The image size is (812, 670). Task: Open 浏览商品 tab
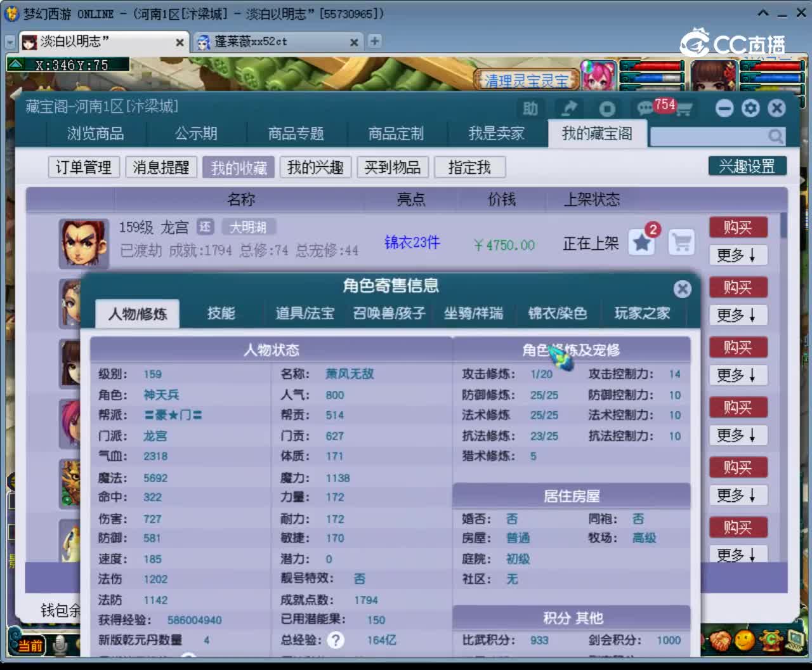click(96, 134)
